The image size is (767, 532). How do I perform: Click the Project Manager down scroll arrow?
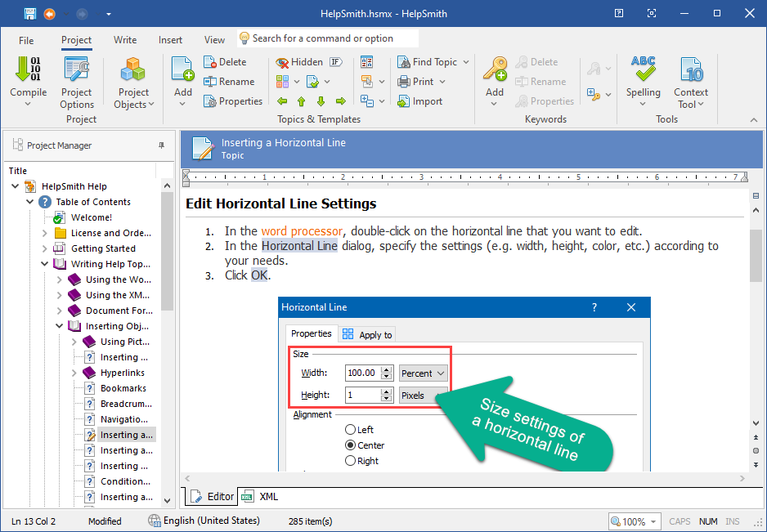click(168, 500)
